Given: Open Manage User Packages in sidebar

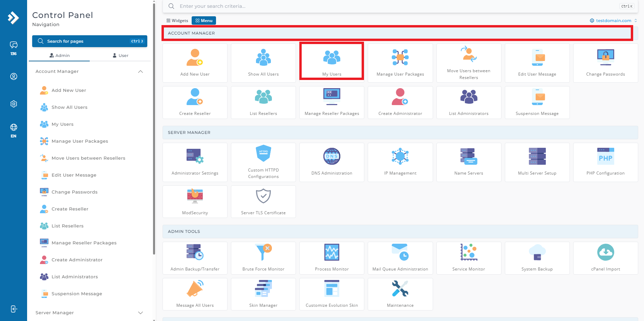Looking at the screenshot, I should tap(80, 141).
